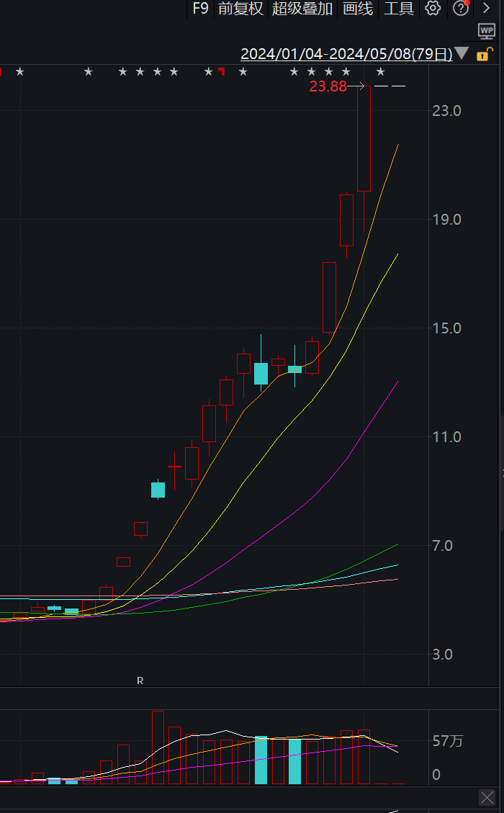The image size is (504, 813).
Task: Open chart settings gear icon
Action: (x=433, y=8)
